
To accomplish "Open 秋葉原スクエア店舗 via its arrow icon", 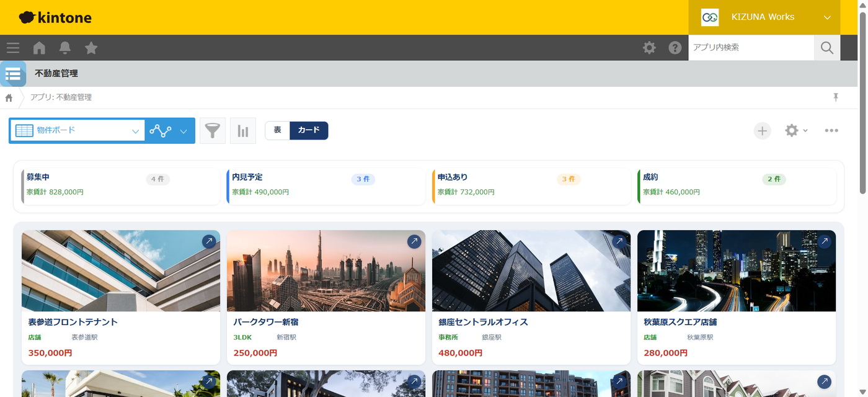I will coord(825,241).
